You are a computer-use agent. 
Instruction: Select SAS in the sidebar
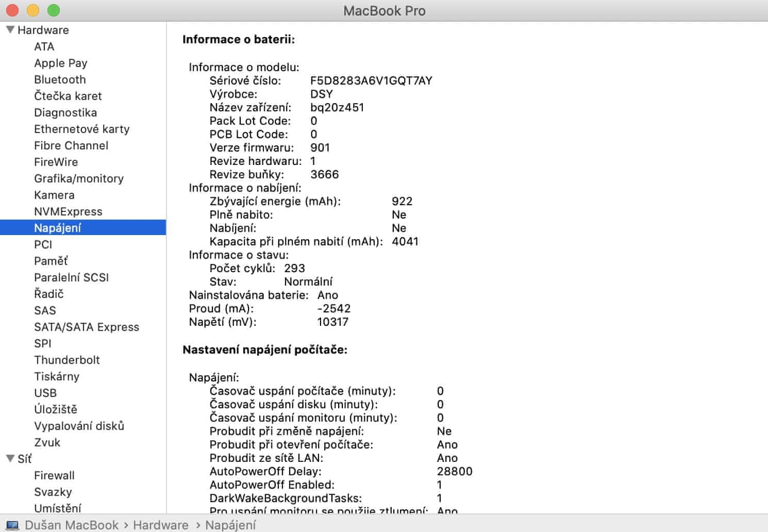(x=45, y=310)
